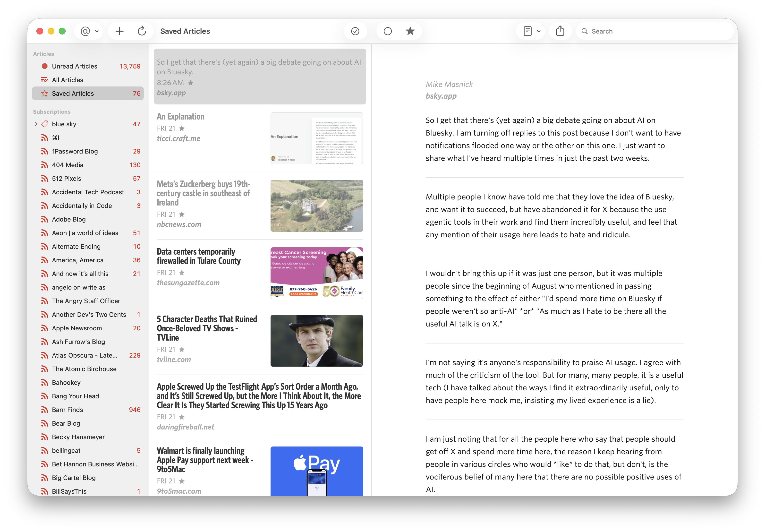
Task: Open Aeon | a world of ideas
Action: pos(88,233)
